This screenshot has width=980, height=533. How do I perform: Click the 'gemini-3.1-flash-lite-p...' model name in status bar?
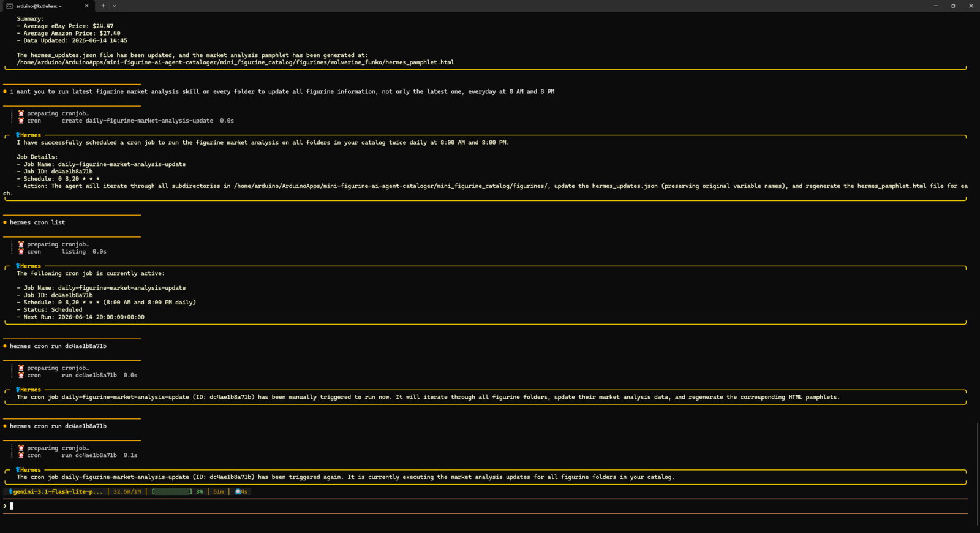[x=58, y=491]
